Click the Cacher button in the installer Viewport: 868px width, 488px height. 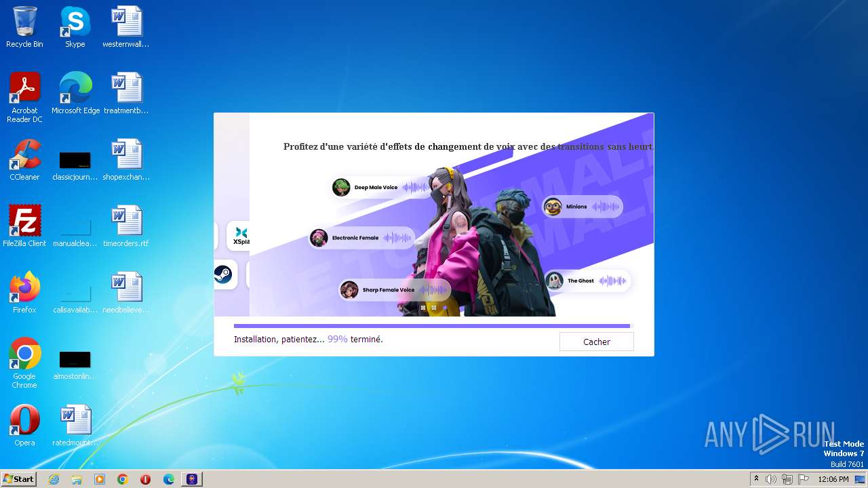(596, 342)
